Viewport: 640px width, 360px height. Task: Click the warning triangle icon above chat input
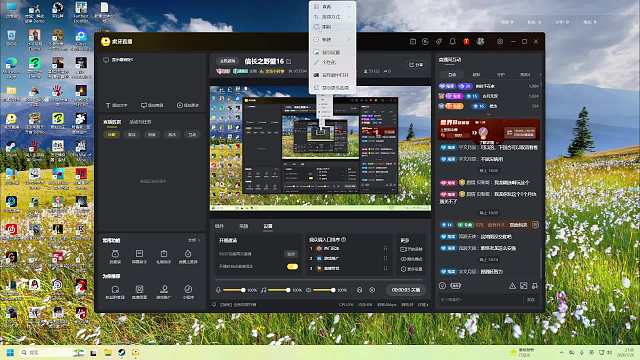click(512, 286)
